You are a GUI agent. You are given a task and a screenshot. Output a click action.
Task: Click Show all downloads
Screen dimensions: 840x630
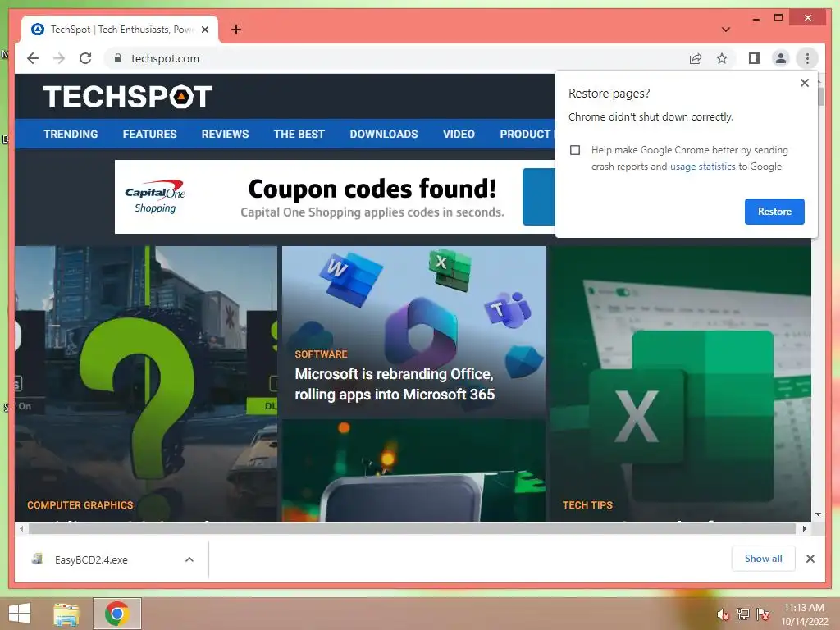[x=763, y=559]
